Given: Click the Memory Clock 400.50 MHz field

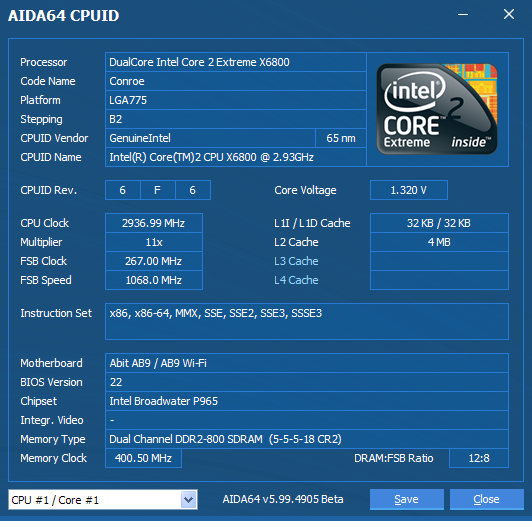Looking at the screenshot, I should click(144, 458).
